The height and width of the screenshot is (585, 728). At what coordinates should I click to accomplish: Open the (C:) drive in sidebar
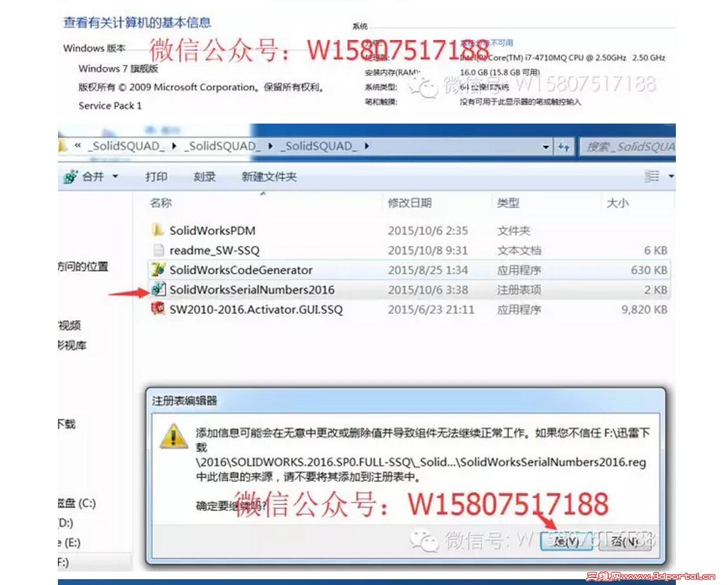pos(77,503)
